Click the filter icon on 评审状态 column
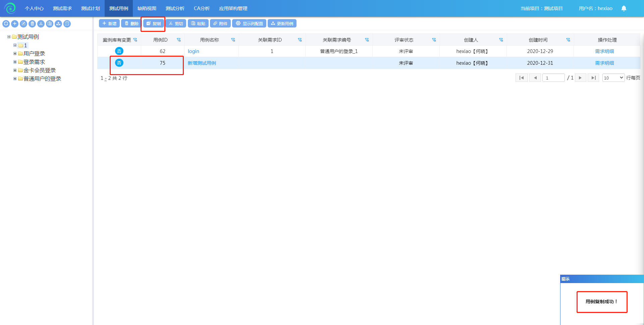 434,40
